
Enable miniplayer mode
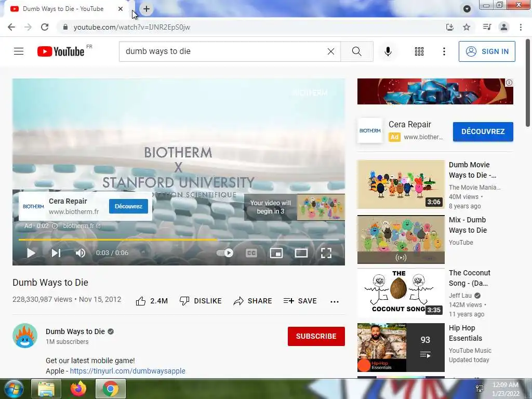coord(276,253)
